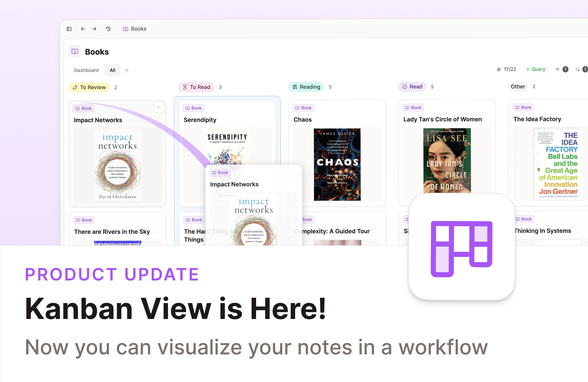Viewport: 588px width, 382px height.
Task: Open the sort icon showing badge 1
Action: click(578, 69)
